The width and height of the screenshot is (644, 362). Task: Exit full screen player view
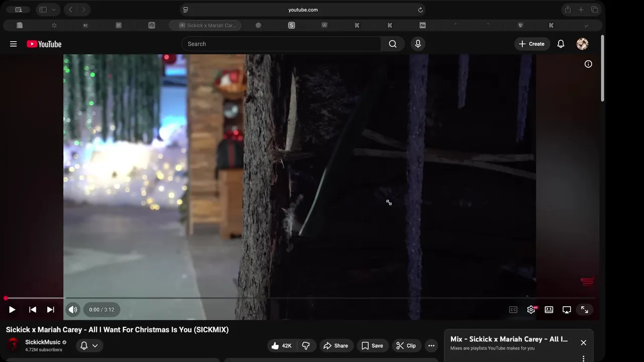click(585, 310)
